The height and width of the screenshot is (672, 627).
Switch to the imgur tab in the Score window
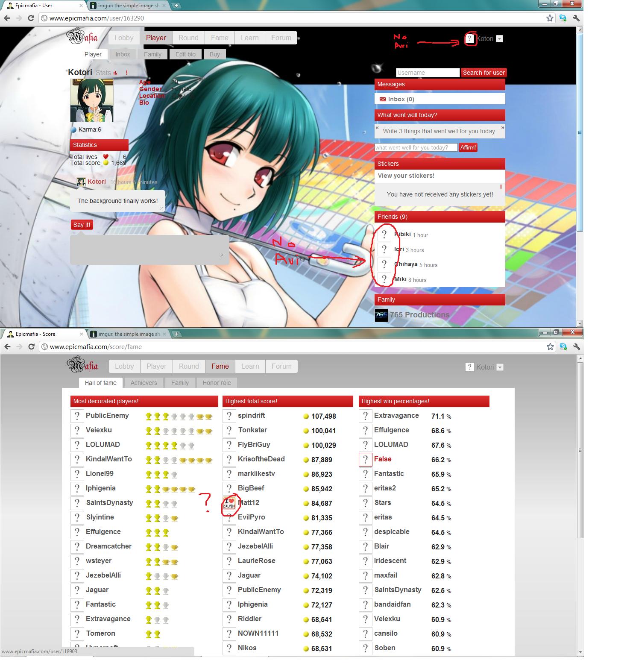(x=128, y=334)
